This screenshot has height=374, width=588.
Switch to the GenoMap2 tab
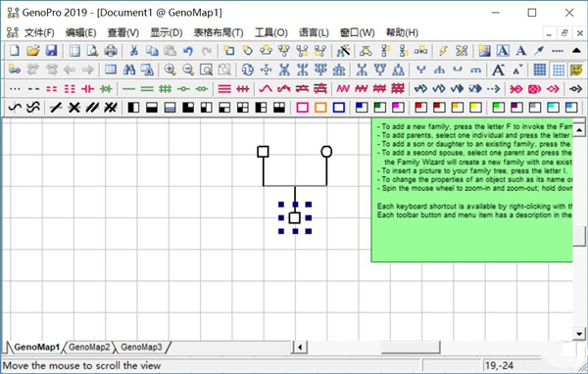tap(89, 347)
